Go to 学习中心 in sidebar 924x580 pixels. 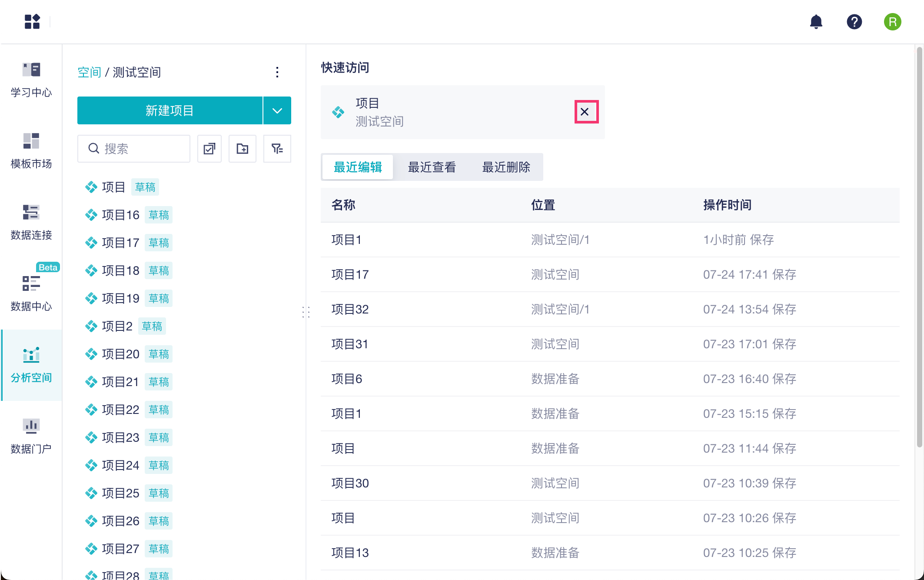(31, 80)
